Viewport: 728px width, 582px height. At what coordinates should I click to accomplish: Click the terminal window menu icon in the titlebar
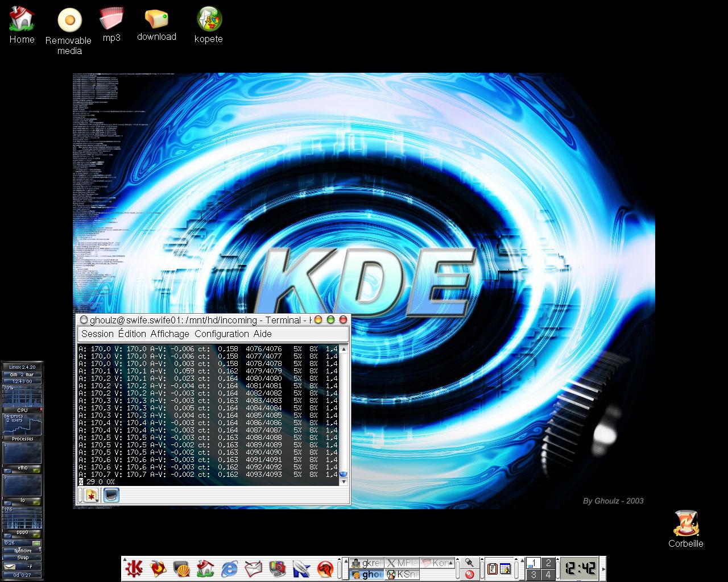[84, 320]
